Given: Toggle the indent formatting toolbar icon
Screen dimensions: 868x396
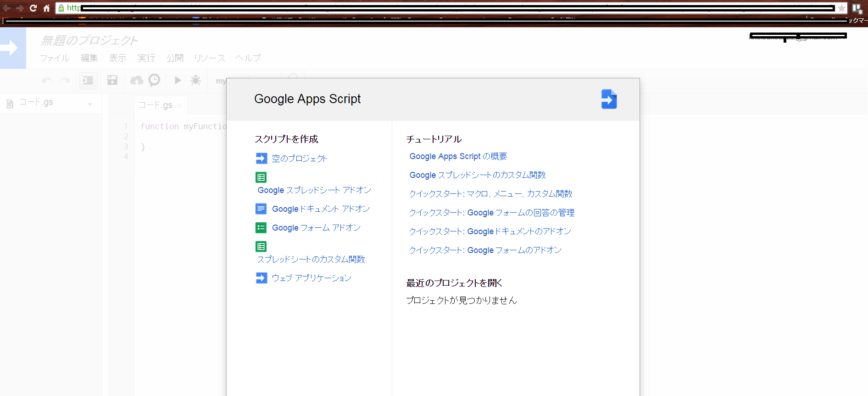Looking at the screenshot, I should pos(88,80).
